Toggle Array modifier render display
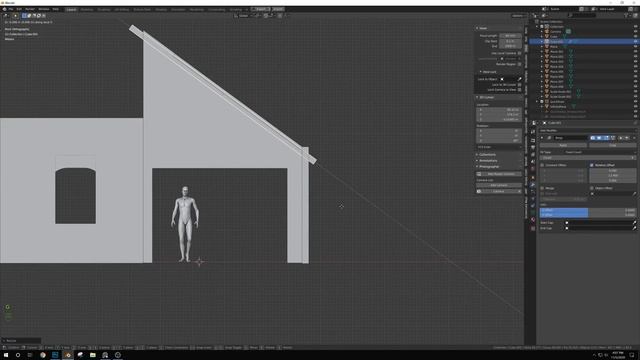The height and width of the screenshot is (360, 640). click(593, 138)
